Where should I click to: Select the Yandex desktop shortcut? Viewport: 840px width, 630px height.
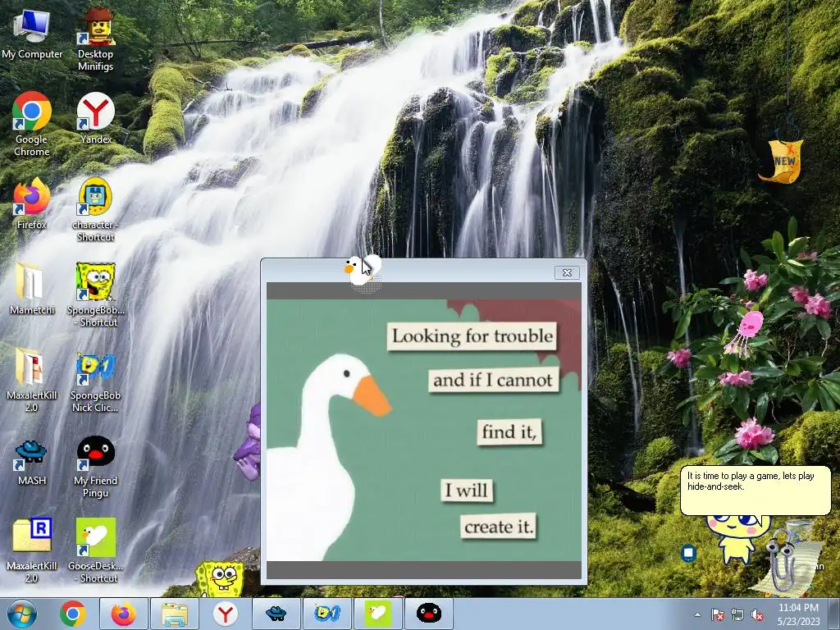pos(95,118)
